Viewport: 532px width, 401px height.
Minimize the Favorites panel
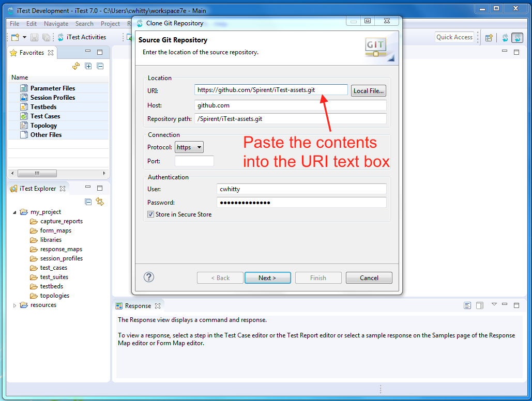tap(88, 51)
